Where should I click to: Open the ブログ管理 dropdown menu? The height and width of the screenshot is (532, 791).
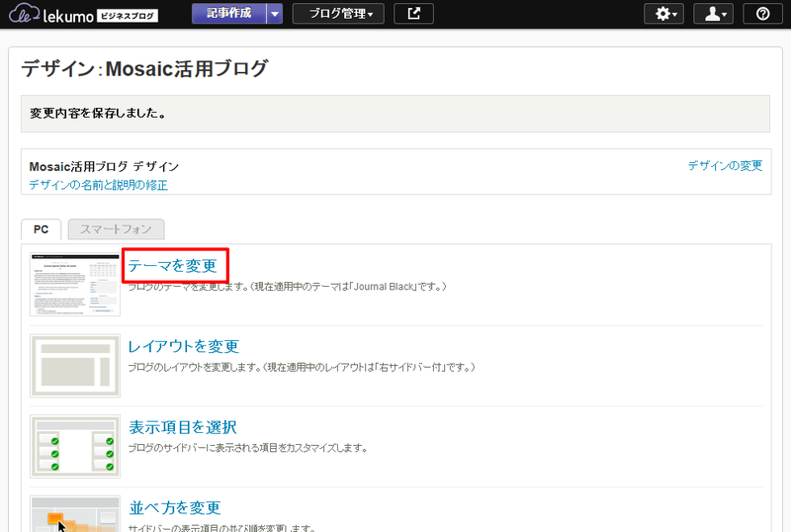(338, 14)
